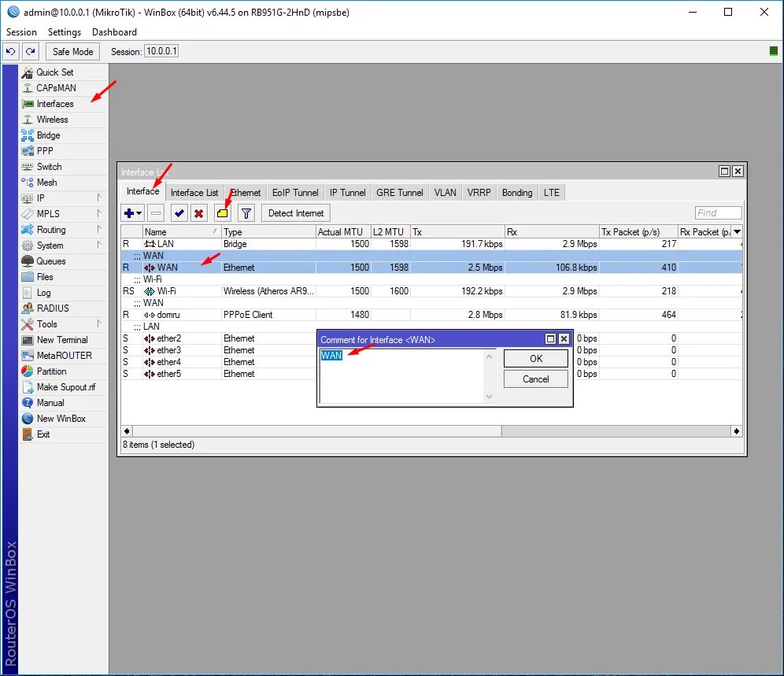The image size is (784, 676).
Task: Switch to the VLAN tab
Action: [x=445, y=193]
